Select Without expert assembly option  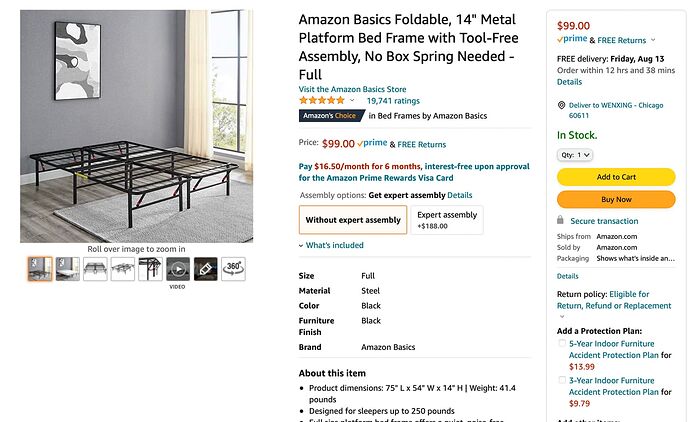(x=353, y=219)
